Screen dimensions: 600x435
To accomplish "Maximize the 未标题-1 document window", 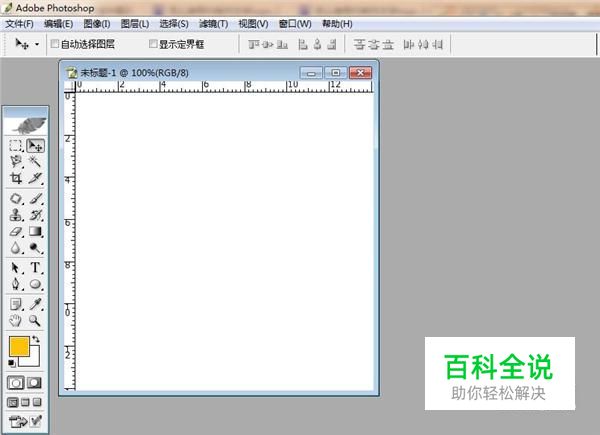I will 336,73.
